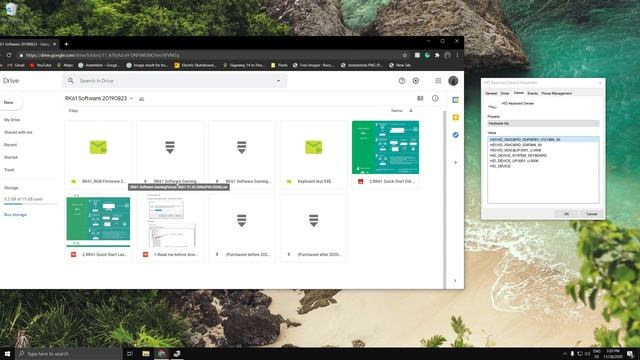The image size is (640, 360).
Task: Click Cancel in the Properties dialog
Action: [x=591, y=214]
